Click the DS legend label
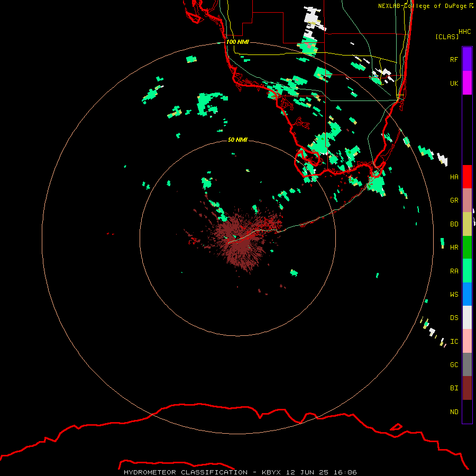The width and height of the screenshot is (476, 476). coord(454,317)
